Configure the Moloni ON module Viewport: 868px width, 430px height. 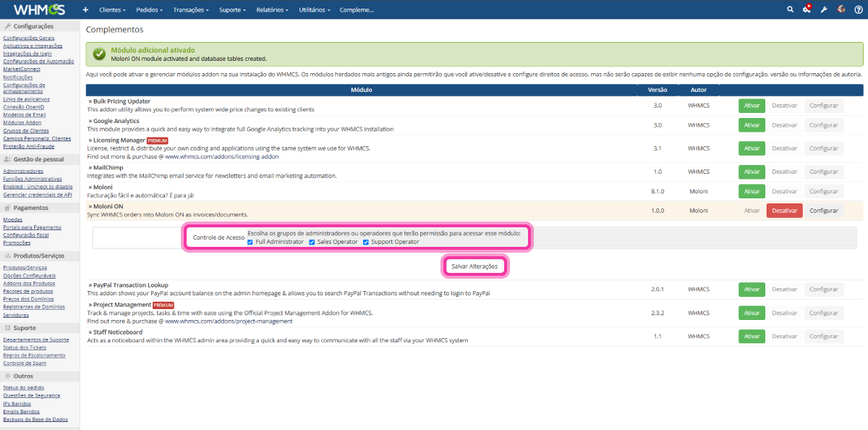[x=824, y=211]
